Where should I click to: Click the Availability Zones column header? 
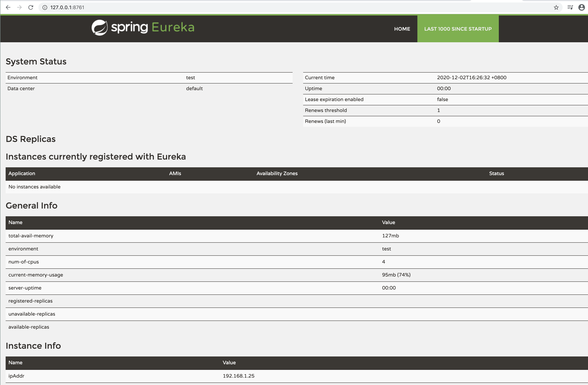point(277,173)
